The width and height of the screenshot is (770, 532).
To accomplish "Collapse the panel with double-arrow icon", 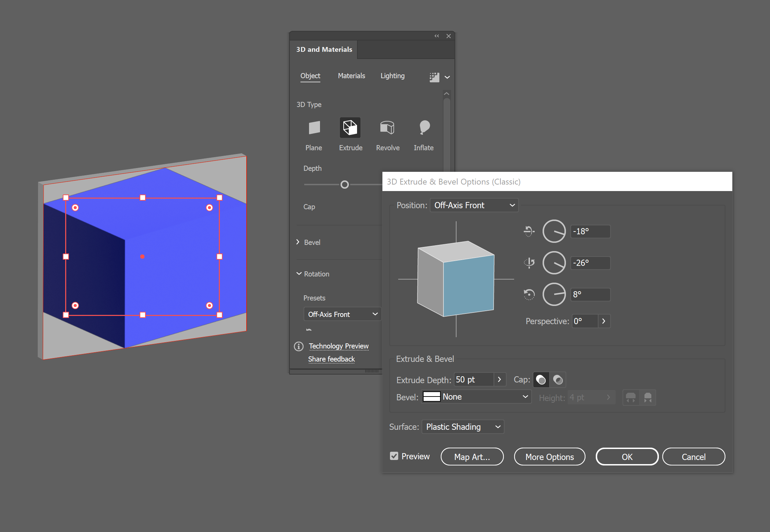I will point(437,36).
